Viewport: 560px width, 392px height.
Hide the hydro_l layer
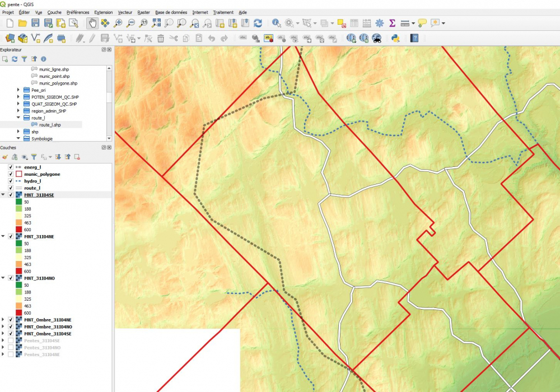(x=11, y=181)
